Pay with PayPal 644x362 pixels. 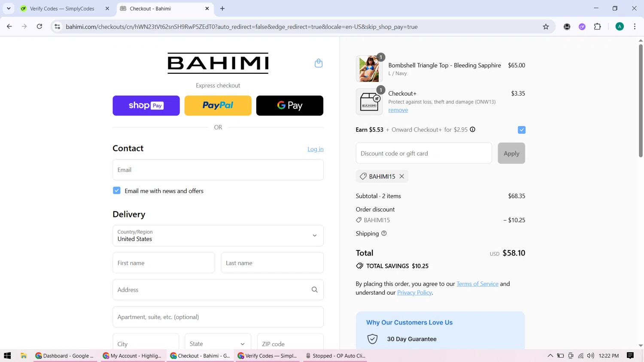point(218,106)
